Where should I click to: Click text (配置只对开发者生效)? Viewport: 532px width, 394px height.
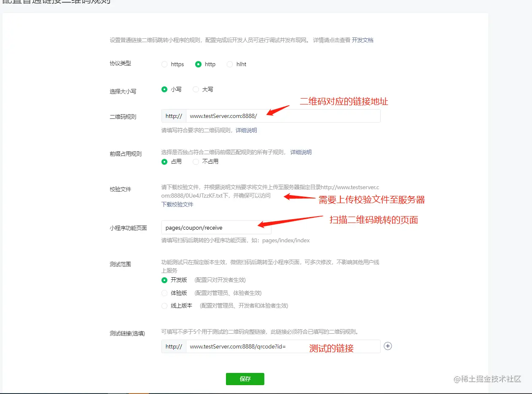(x=220, y=280)
